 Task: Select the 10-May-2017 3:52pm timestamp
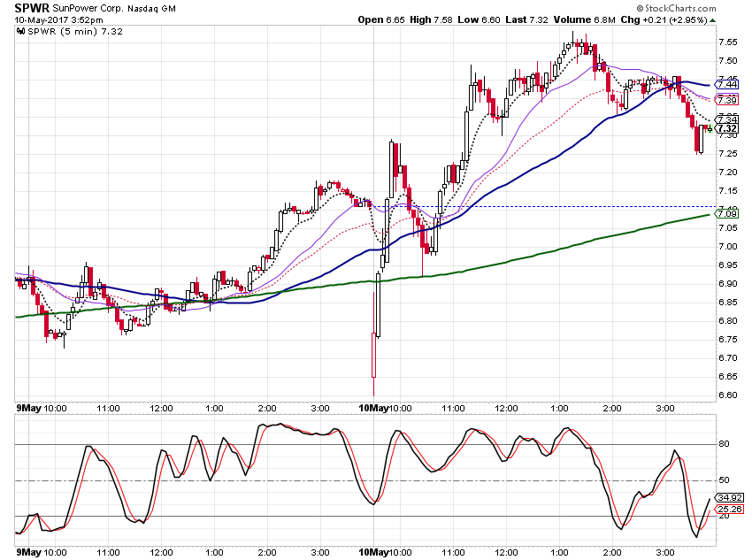click(x=58, y=20)
